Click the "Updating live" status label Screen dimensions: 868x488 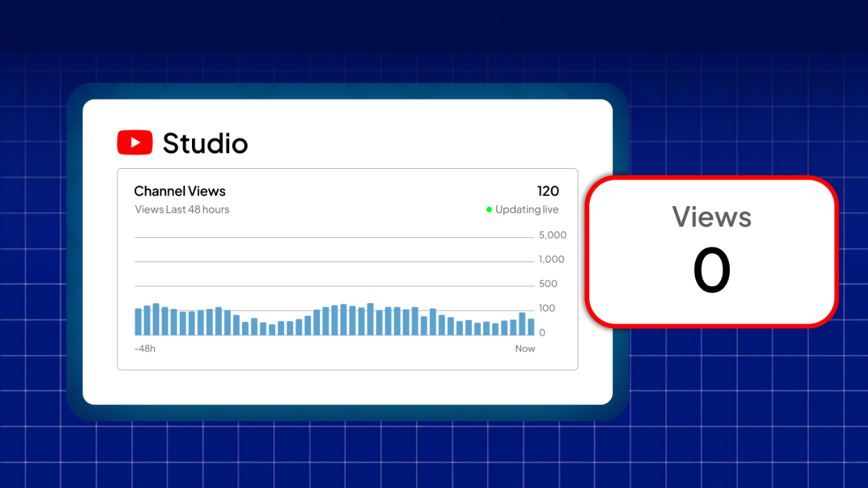527,209
